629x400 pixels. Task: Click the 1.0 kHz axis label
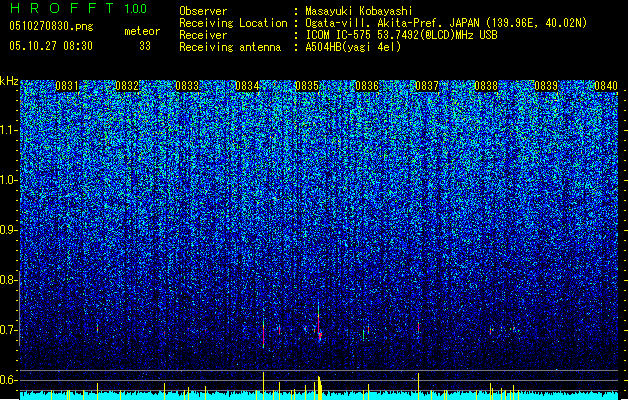click(x=9, y=180)
